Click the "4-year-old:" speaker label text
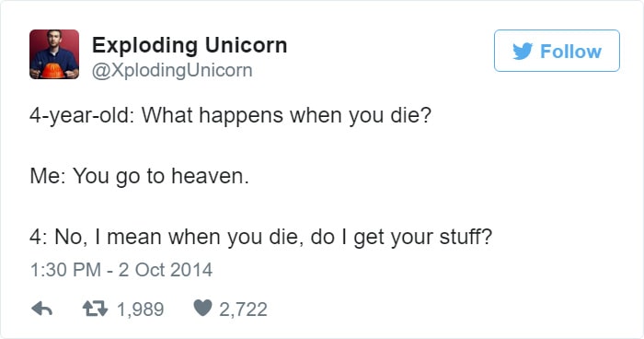Screen dimensions: 644x339 (x=82, y=115)
